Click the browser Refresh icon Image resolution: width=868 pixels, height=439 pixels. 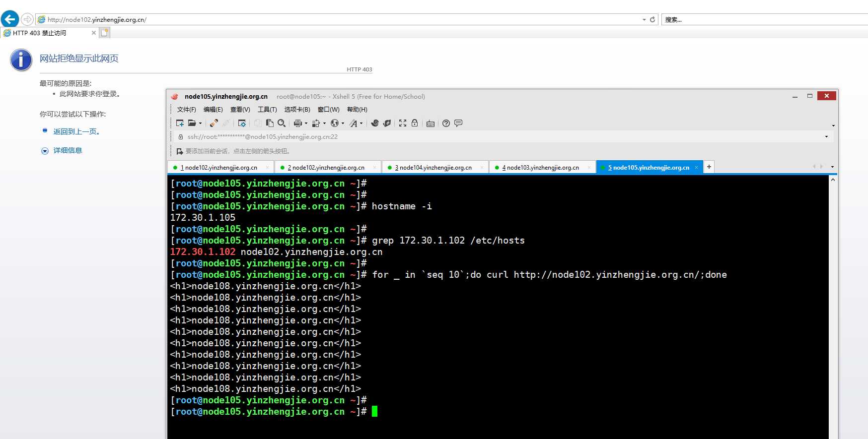pos(652,20)
